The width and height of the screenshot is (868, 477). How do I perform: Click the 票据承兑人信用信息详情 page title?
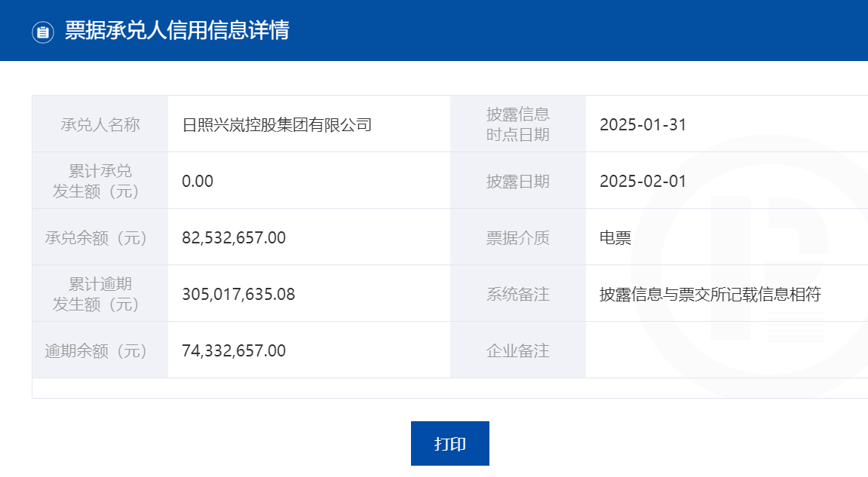click(177, 31)
